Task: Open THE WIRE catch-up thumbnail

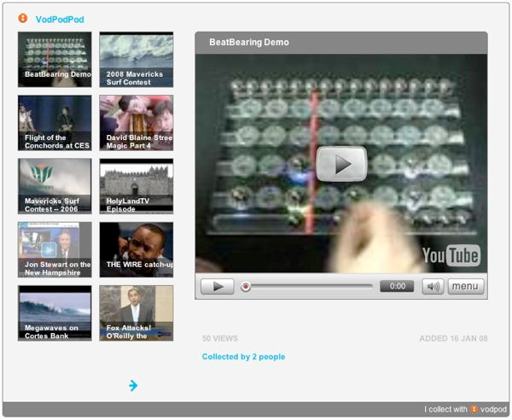Action: [x=137, y=249]
